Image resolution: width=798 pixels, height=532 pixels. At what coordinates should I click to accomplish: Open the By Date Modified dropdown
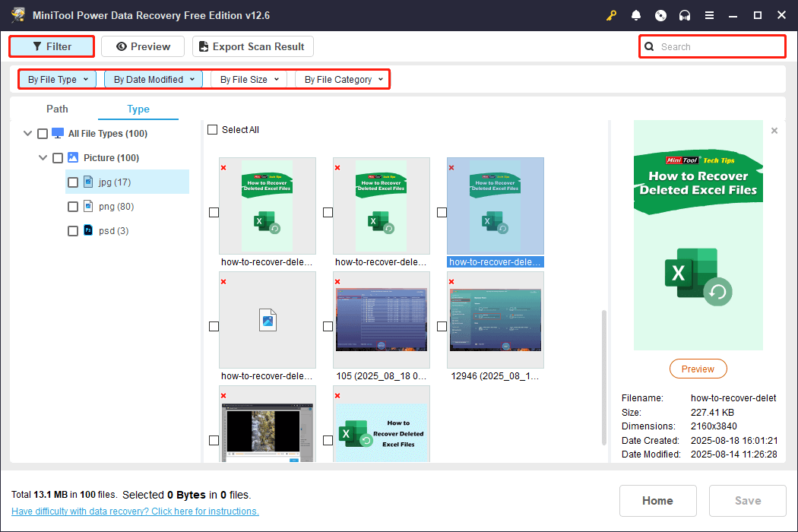154,79
